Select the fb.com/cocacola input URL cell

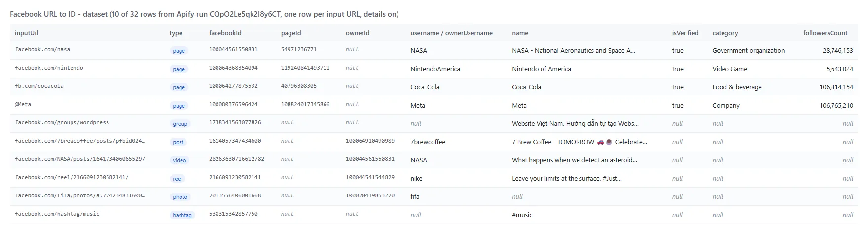click(39, 86)
